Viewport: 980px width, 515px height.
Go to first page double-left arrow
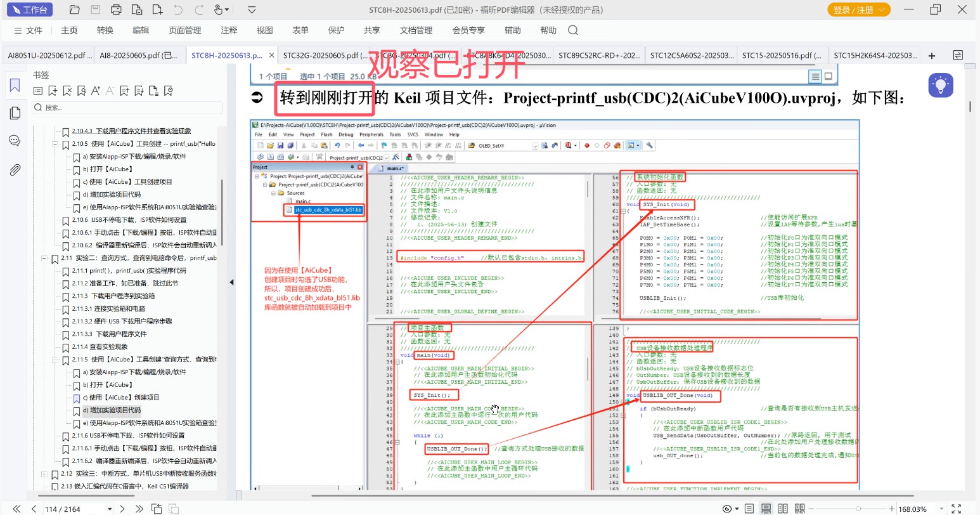[x=16, y=509]
